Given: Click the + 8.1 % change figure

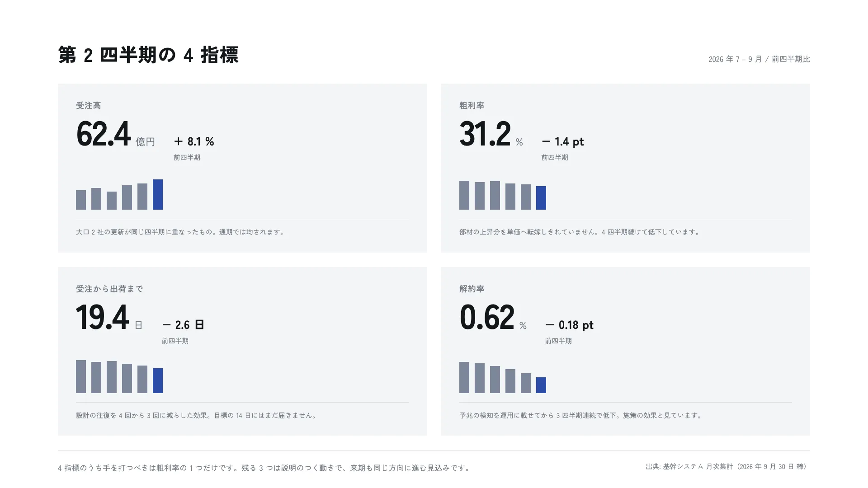Looking at the screenshot, I should click(x=194, y=141).
